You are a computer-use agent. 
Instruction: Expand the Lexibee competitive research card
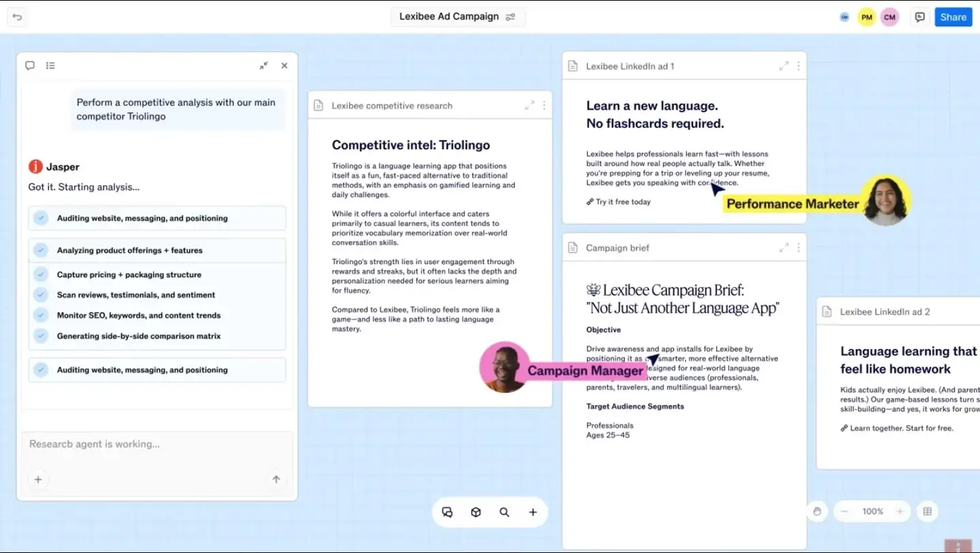[529, 106]
